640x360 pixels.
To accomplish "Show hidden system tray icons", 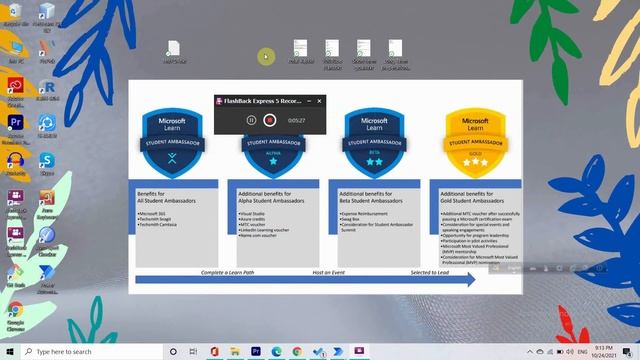I will (x=529, y=352).
